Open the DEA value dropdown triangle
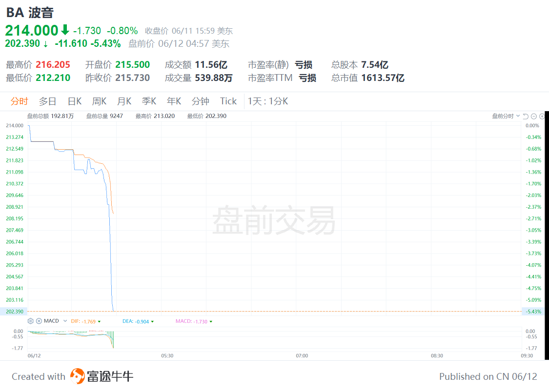 [152, 321]
